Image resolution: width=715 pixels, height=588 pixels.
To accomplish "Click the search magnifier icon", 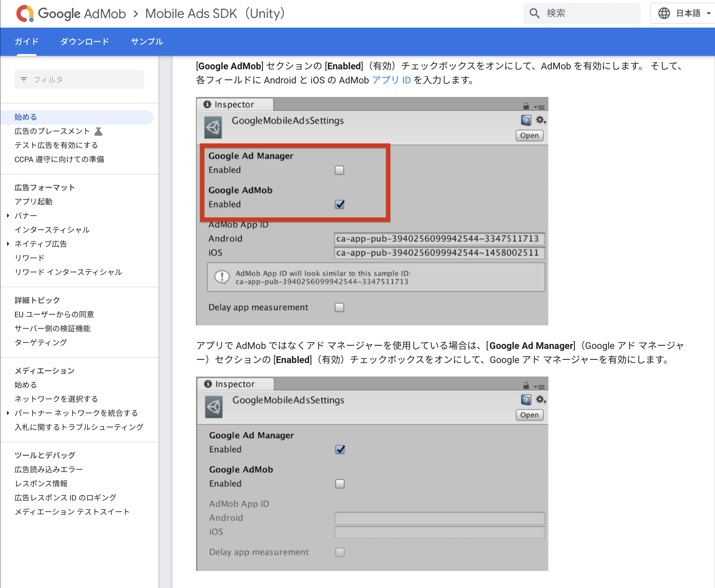I will 534,13.
